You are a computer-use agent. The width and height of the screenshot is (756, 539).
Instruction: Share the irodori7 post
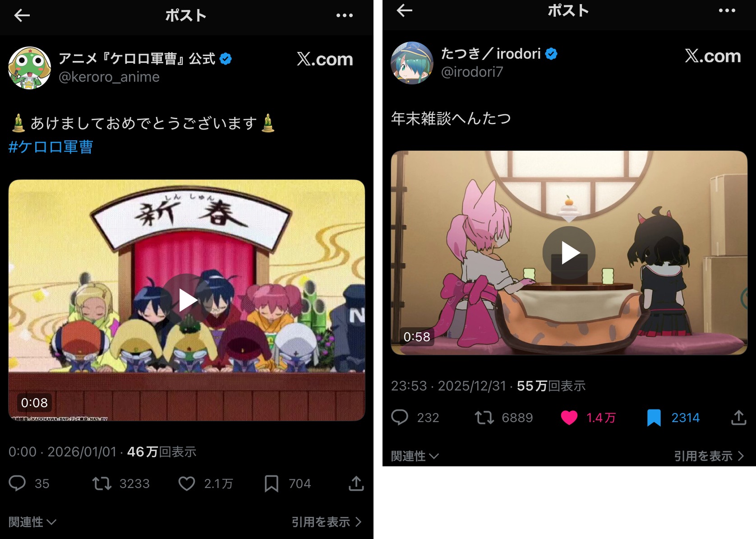pos(738,418)
